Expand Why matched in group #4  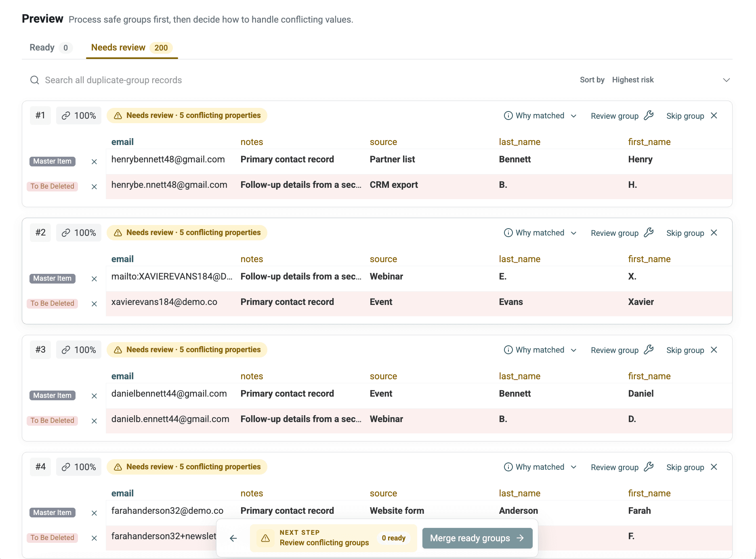(540, 467)
